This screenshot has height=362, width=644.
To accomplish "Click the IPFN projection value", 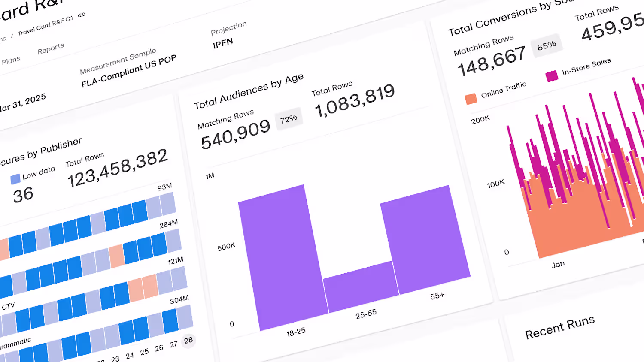I will (x=223, y=43).
